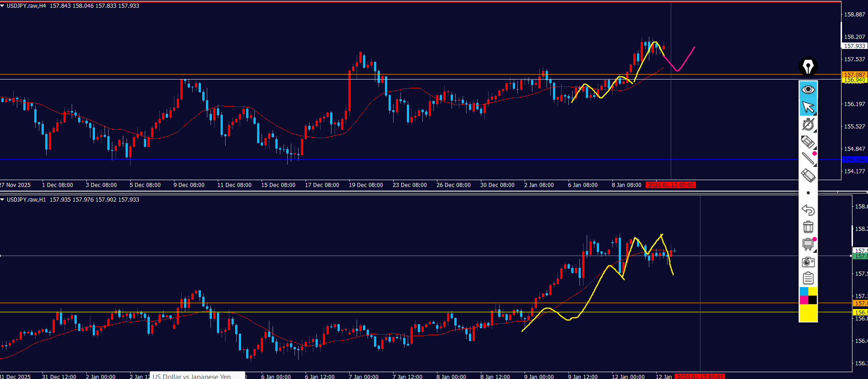
Task: Toggle the crossed-out stopwatch timer tool
Action: [x=808, y=125]
